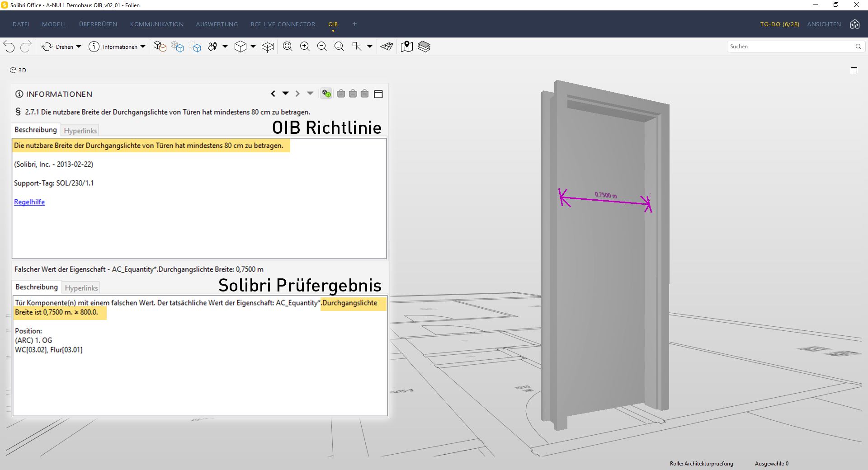Click the Redo arrow in the toolbar

pos(26,47)
